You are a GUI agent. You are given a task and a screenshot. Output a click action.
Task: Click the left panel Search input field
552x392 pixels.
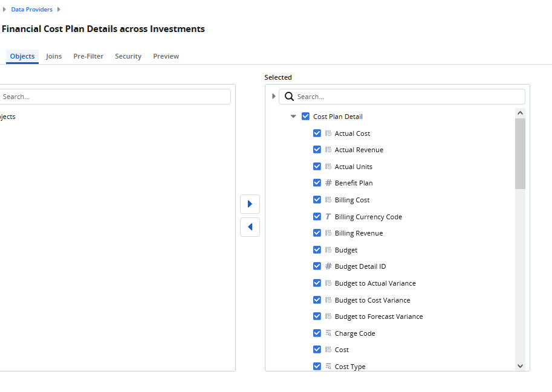(x=115, y=97)
